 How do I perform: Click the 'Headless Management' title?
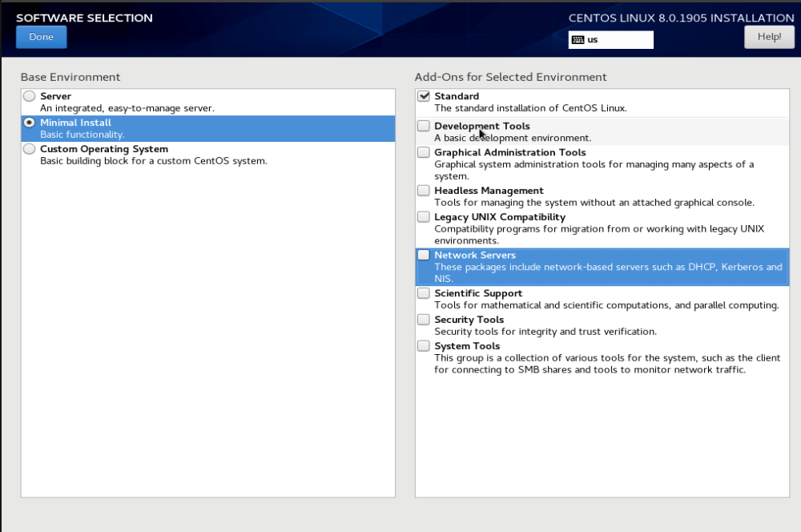(x=489, y=191)
